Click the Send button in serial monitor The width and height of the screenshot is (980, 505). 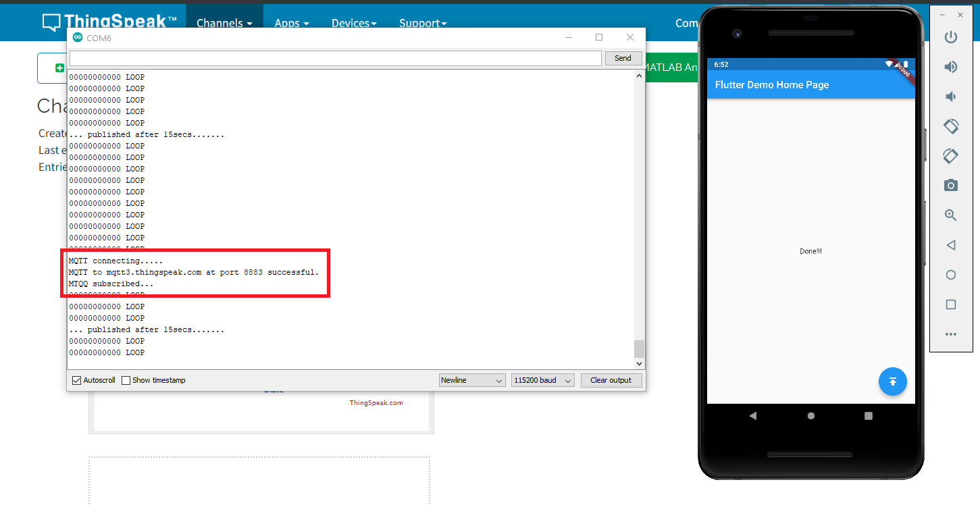(623, 59)
